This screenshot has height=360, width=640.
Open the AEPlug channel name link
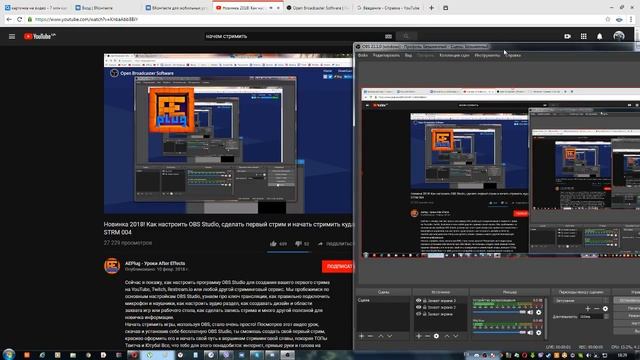155,263
